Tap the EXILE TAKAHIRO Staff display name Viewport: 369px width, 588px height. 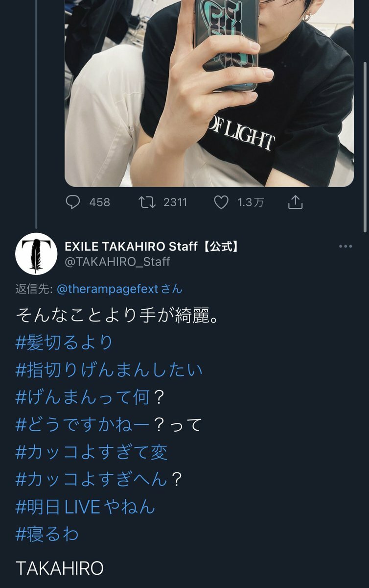(x=152, y=246)
